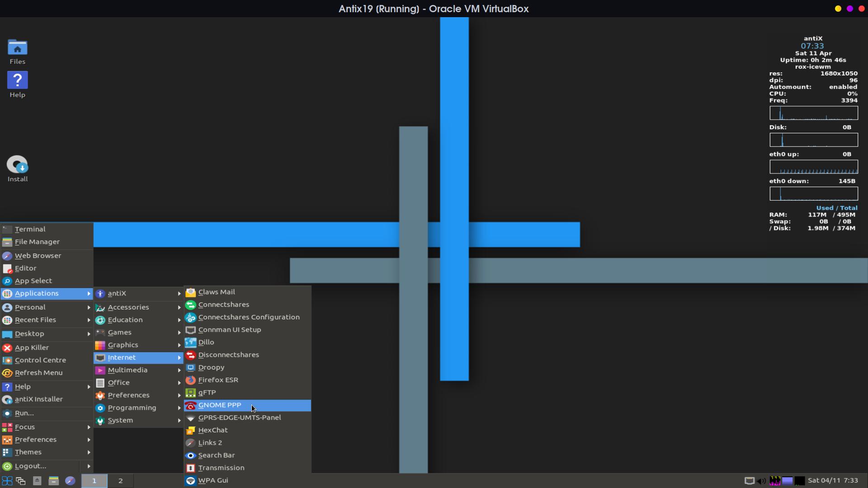Open the Firefox ESR browser
868x488 pixels.
(x=218, y=380)
